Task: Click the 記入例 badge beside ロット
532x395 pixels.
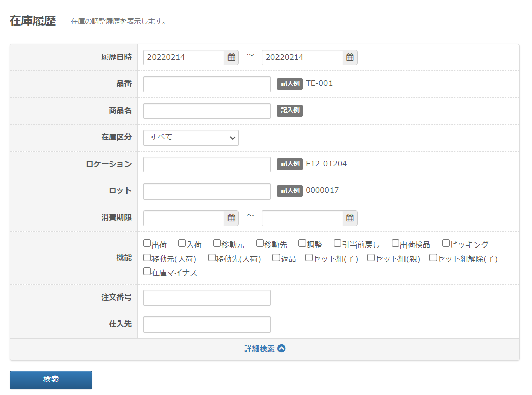Action: point(290,190)
